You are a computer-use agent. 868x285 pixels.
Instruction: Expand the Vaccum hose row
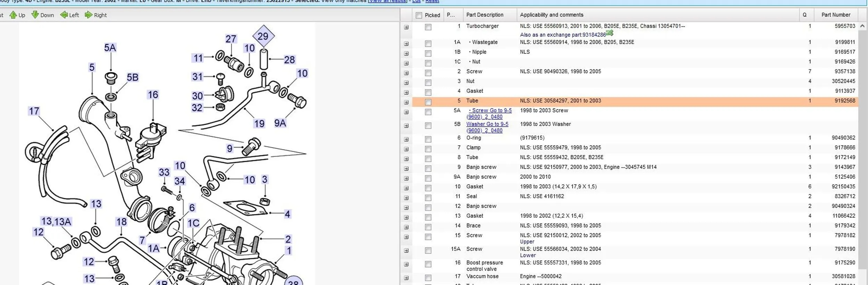click(406, 278)
